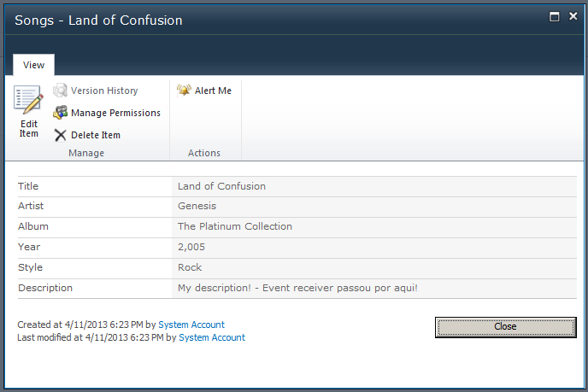Image resolution: width=588 pixels, height=392 pixels.
Task: Open System Account link on Created line
Action: pyautogui.click(x=191, y=325)
